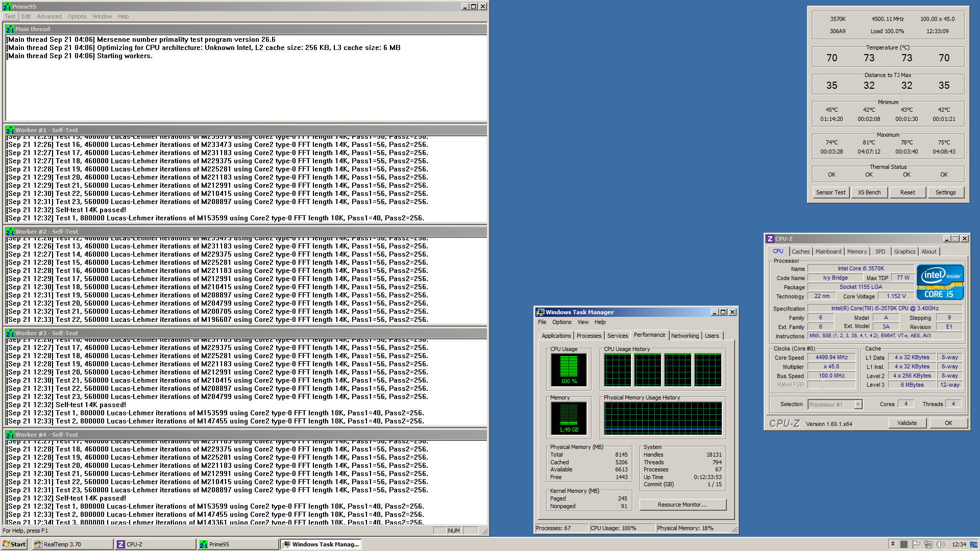Click Validate button in CPU-Z
This screenshot has width=980, height=551.
pyautogui.click(x=907, y=423)
